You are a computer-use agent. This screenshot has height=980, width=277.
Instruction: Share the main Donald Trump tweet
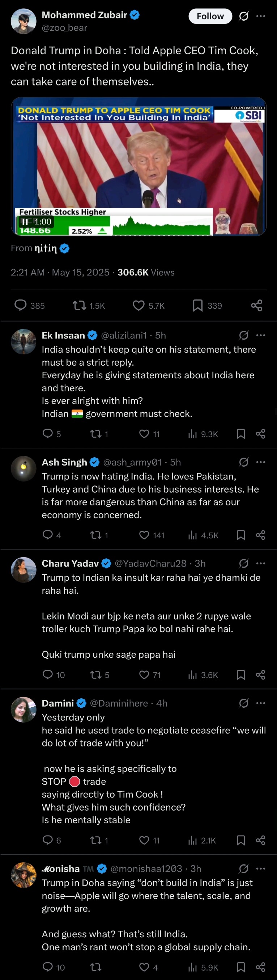(x=257, y=306)
